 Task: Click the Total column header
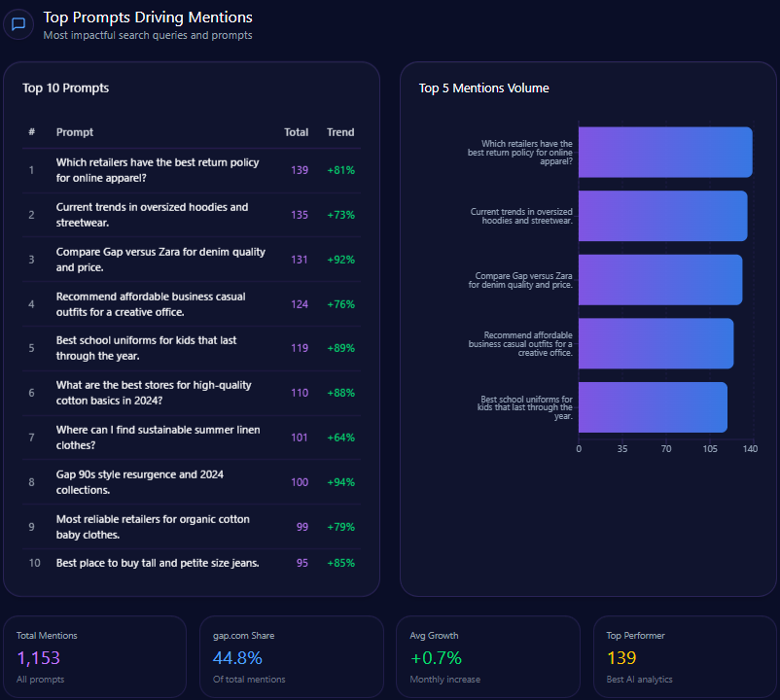296,132
